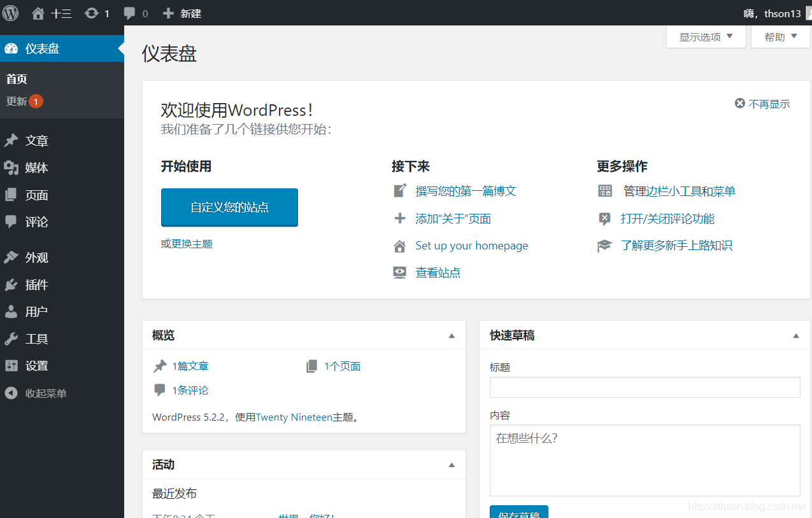Collapse the 快速草稿 panel with its arrow
The height and width of the screenshot is (518, 812).
click(796, 335)
